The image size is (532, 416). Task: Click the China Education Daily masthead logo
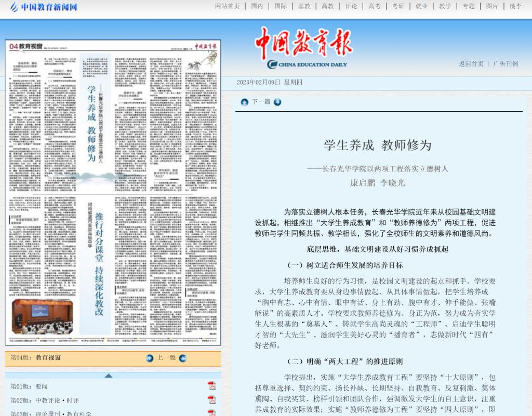[304, 48]
